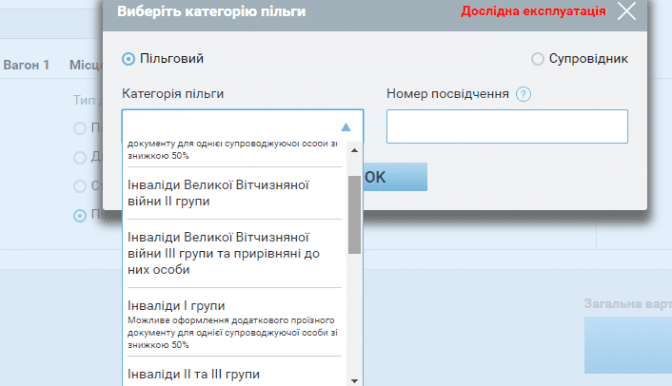The height and width of the screenshot is (386, 672).
Task: Click the Категорія пільги combo box field
Action: [x=243, y=126]
